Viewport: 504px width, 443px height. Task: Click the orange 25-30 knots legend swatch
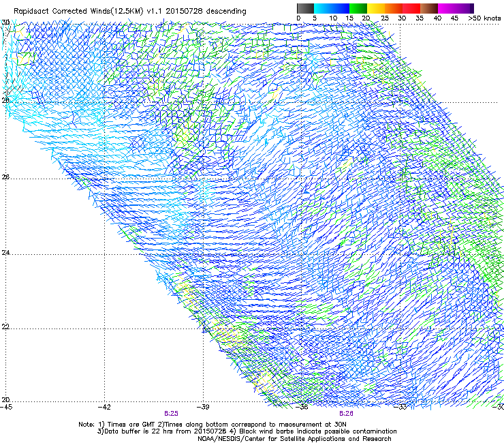pos(394,8)
